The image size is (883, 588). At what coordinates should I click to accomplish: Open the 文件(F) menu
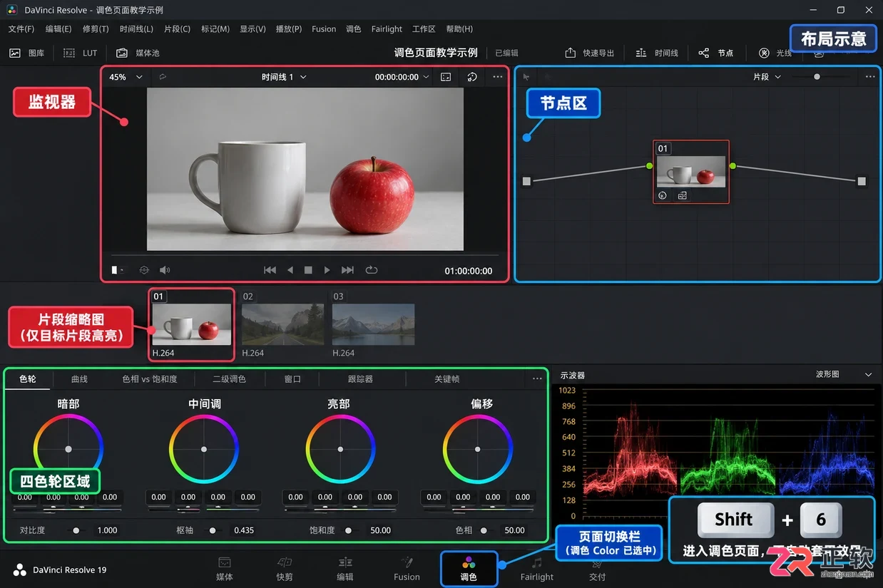pyautogui.click(x=21, y=29)
